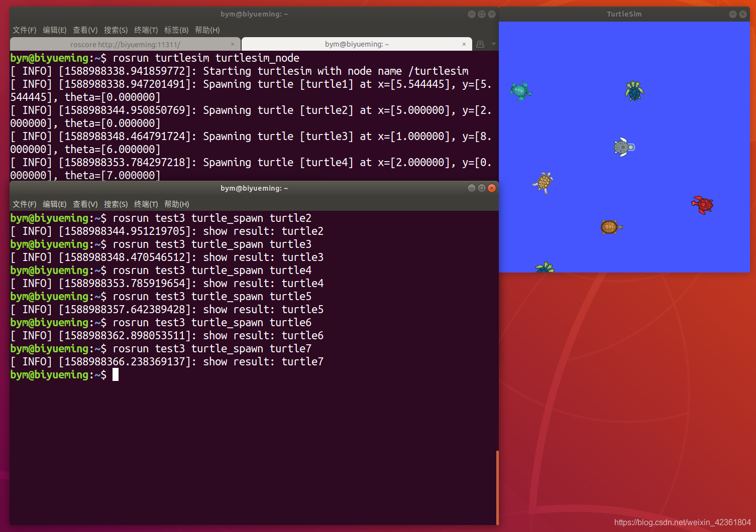Open 终端(T) menu in lower terminal
This screenshot has width=756, height=532.
(146, 204)
